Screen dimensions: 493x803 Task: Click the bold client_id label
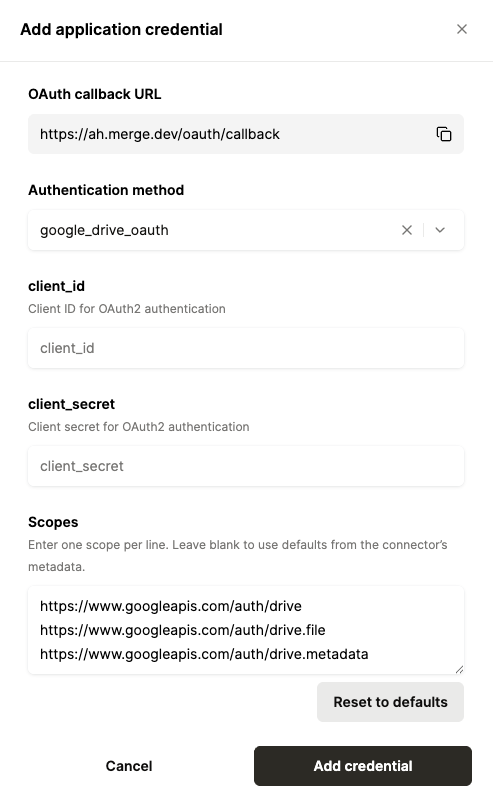pyautogui.click(x=56, y=286)
